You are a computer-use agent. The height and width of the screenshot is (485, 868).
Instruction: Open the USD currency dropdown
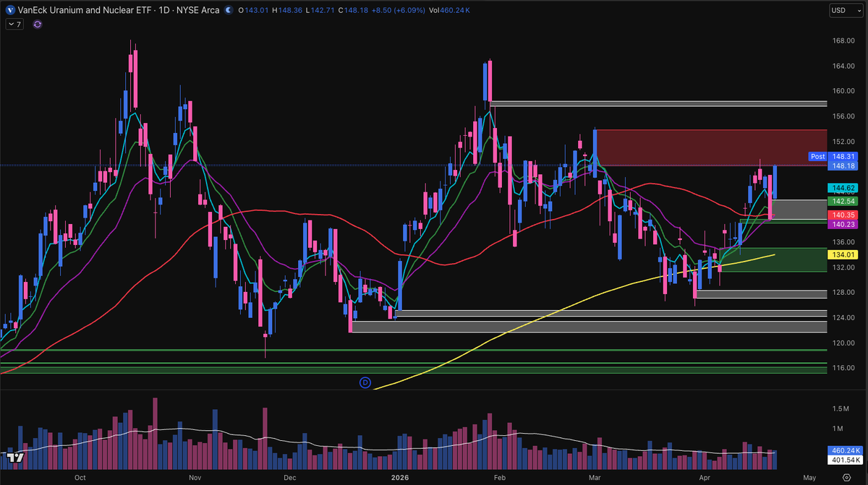[x=846, y=11]
